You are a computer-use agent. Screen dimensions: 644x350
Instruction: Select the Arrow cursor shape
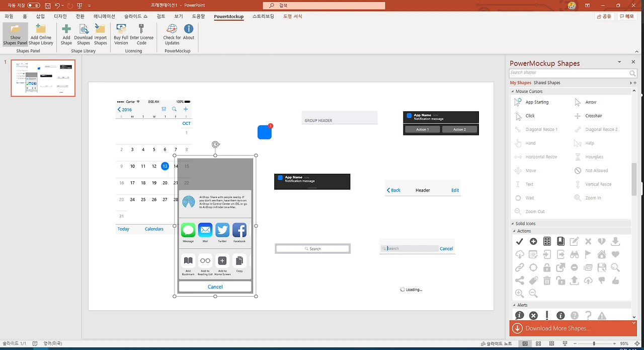click(586, 102)
